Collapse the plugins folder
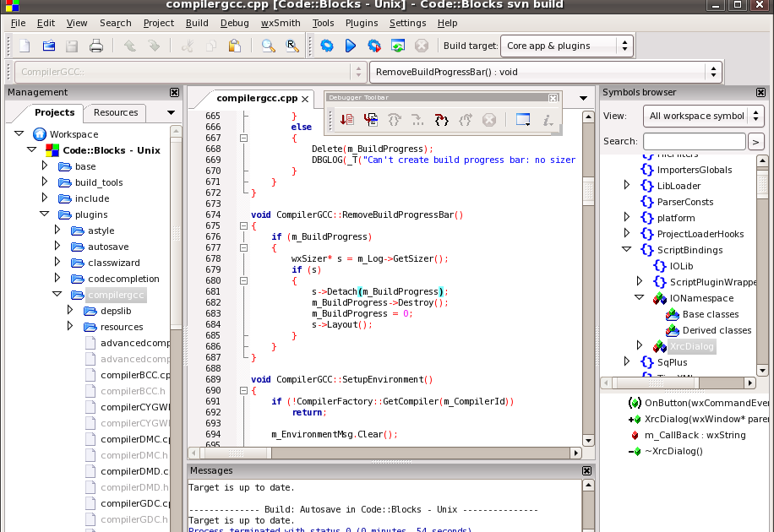This screenshot has height=532, width=774. 45,214
